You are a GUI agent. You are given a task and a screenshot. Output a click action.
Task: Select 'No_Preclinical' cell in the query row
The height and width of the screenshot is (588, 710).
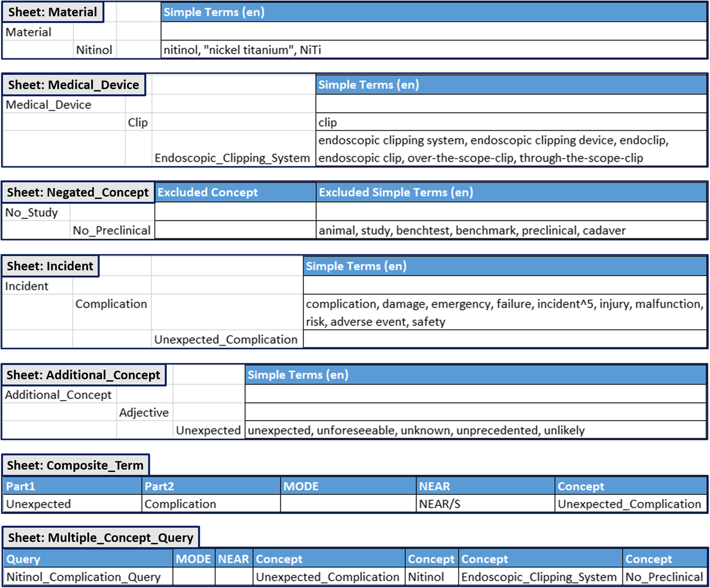point(665,577)
